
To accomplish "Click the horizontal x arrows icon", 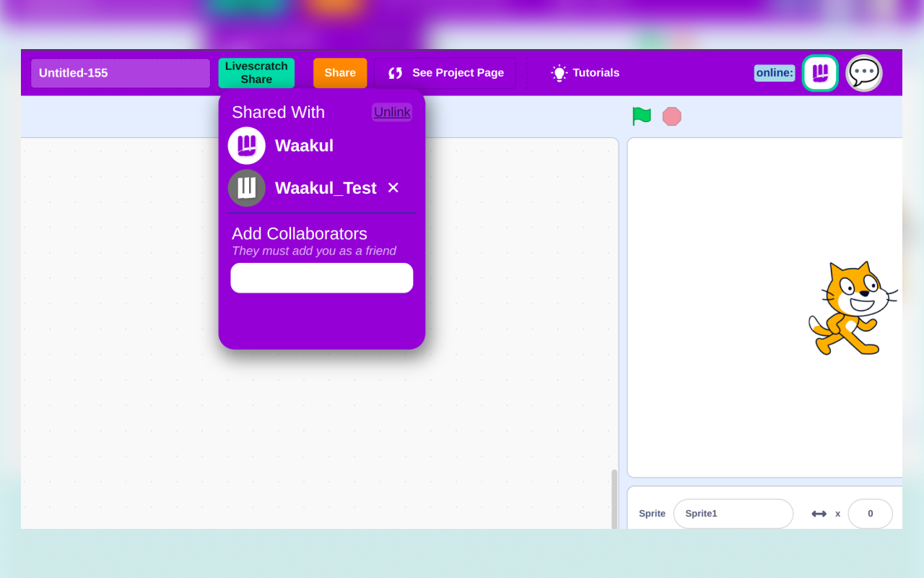I will tap(819, 514).
